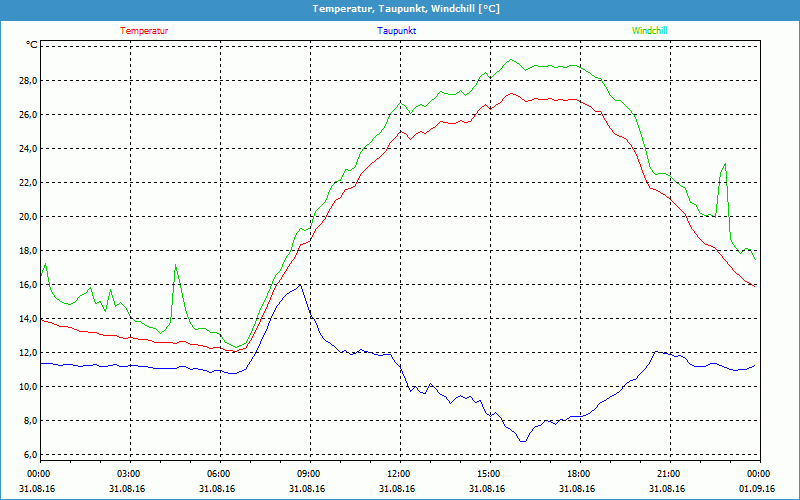Select the red Temperatur legend label
This screenshot has height=500, width=800.
coord(144,31)
